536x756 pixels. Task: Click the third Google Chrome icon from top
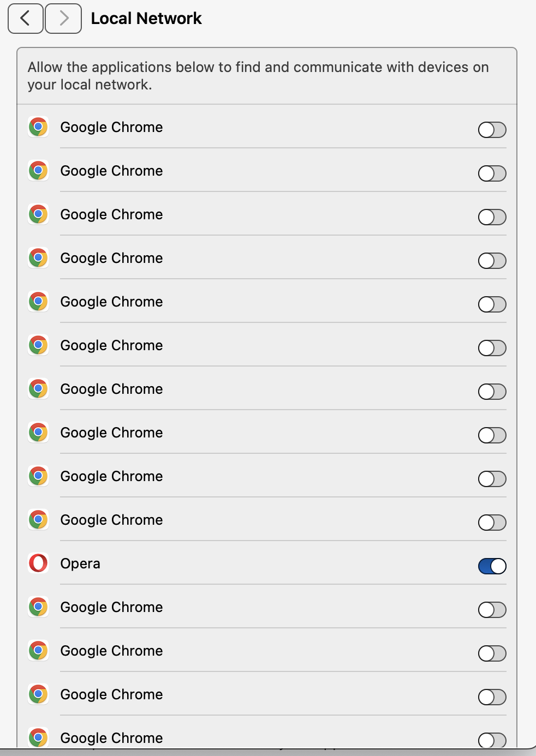pyautogui.click(x=38, y=214)
